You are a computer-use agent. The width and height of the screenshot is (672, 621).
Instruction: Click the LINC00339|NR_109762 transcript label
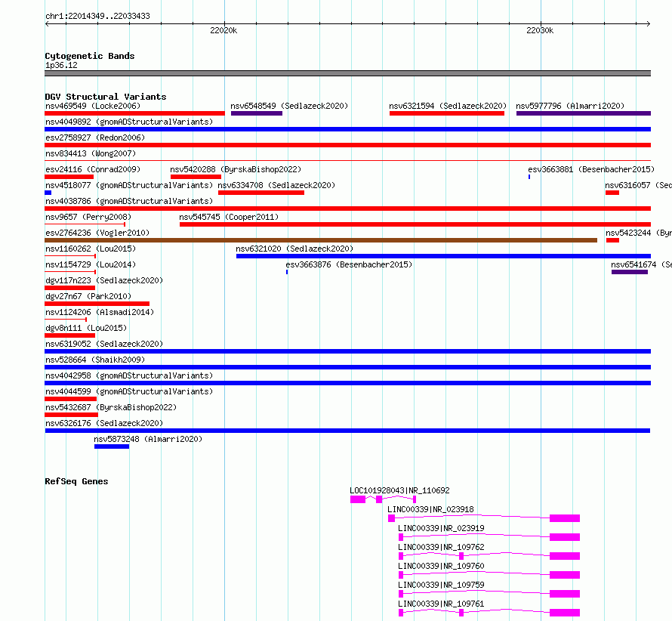click(442, 547)
